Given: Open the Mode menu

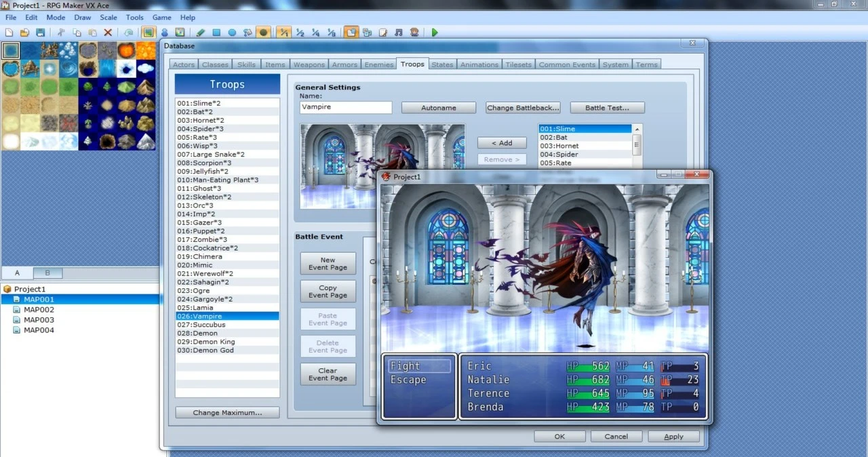Looking at the screenshot, I should (56, 18).
